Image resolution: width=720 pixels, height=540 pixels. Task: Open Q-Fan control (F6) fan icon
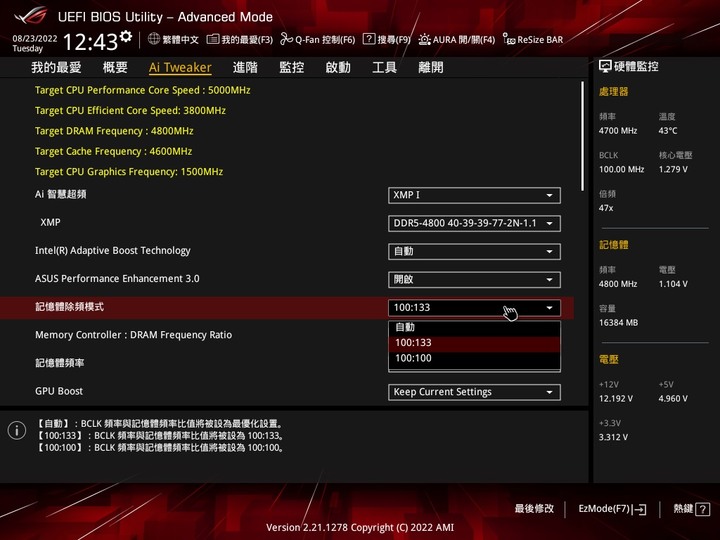coord(287,39)
